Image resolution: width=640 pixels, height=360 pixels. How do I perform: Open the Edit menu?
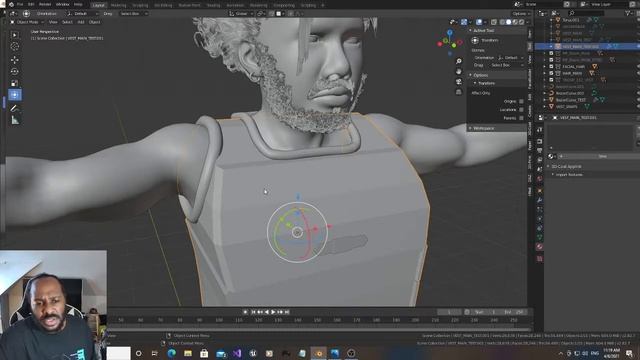31,4
